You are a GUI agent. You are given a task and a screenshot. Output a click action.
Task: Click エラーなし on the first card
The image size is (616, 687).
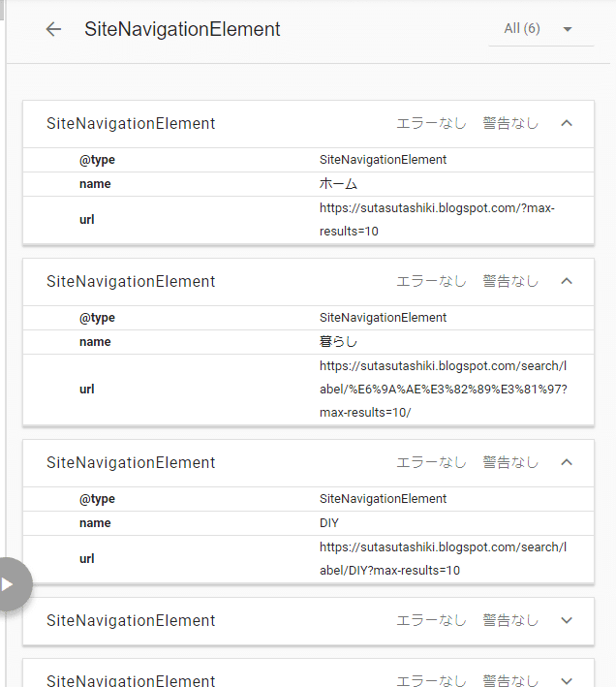[431, 123]
